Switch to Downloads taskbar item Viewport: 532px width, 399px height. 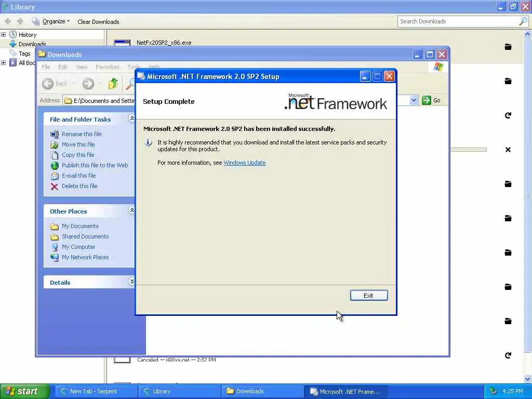click(263, 392)
